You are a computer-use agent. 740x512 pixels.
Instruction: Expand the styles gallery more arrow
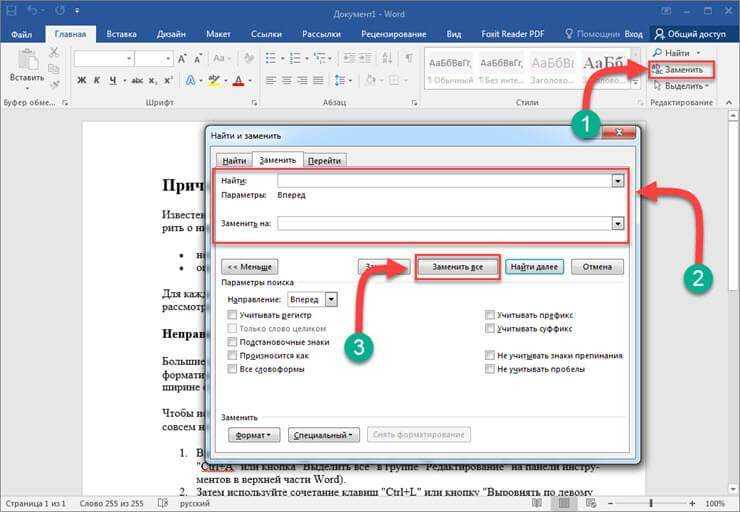click(x=636, y=84)
